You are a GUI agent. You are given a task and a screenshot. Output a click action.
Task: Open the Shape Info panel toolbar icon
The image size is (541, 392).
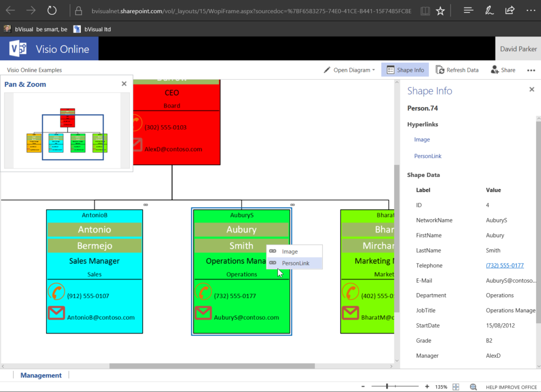point(405,69)
